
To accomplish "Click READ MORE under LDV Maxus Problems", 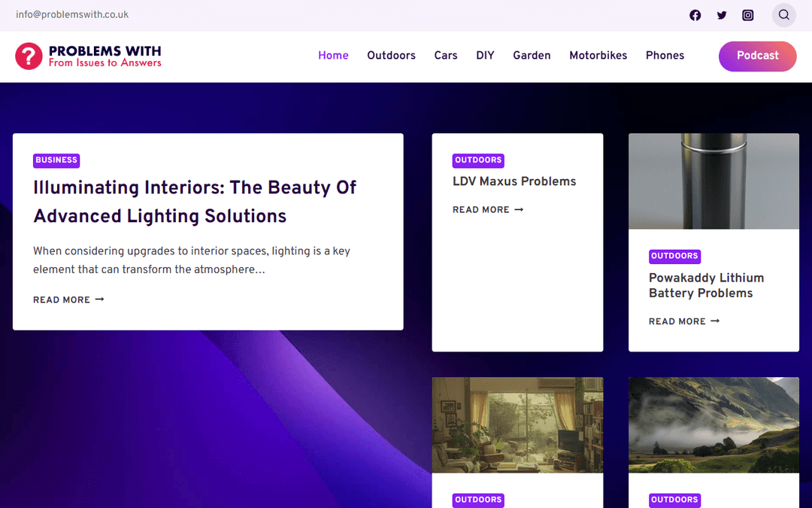I will pyautogui.click(x=481, y=209).
